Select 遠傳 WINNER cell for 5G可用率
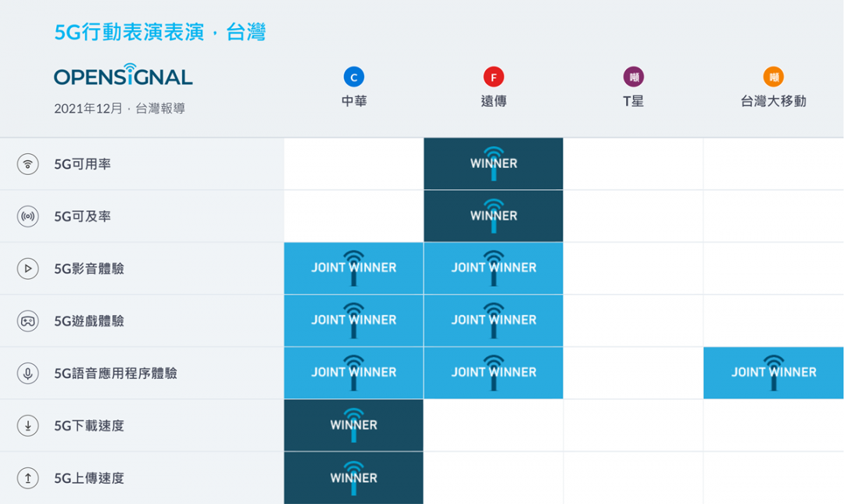This screenshot has height=504, width=844. pos(493,164)
